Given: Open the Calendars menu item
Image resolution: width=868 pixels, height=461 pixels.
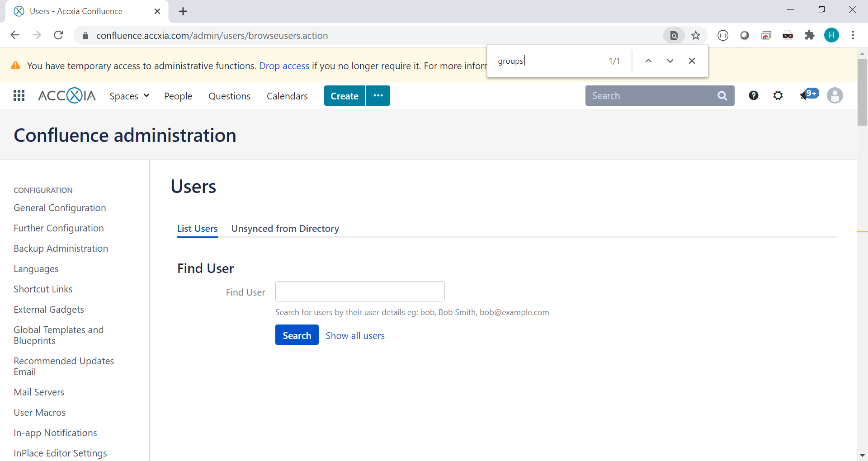Looking at the screenshot, I should point(287,96).
